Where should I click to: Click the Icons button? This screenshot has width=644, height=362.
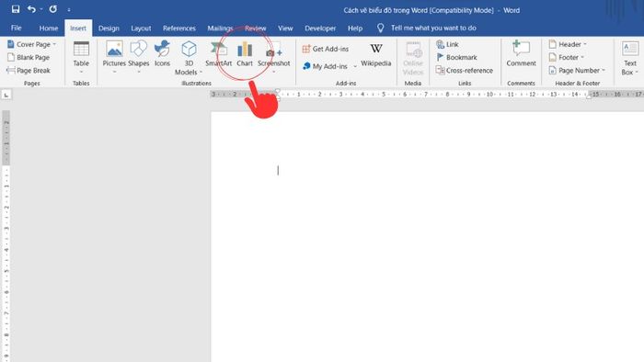162,53
